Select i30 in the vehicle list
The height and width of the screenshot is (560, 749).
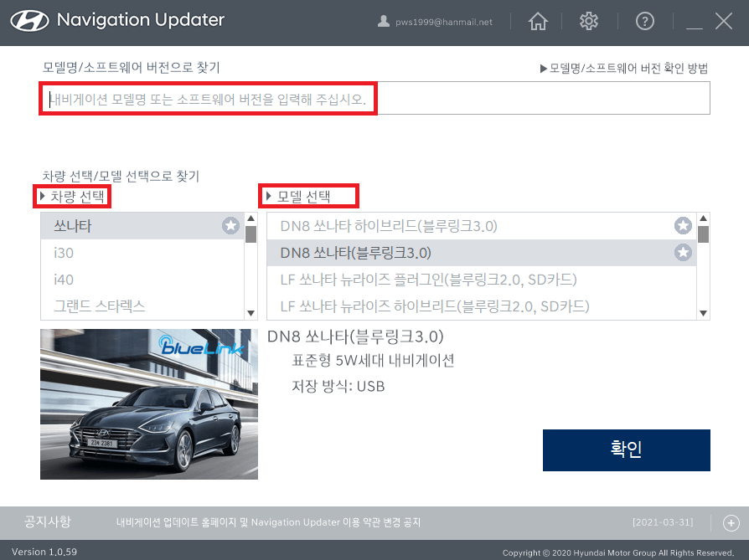point(142,253)
